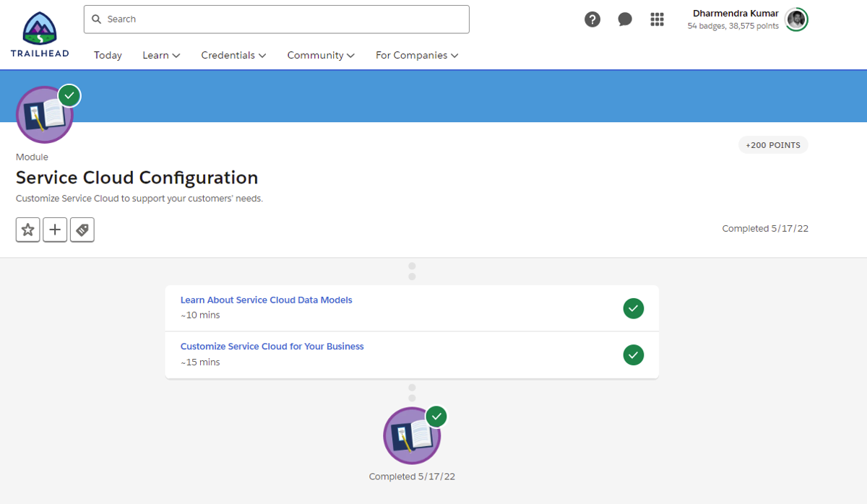Click the completed badge at bottom
The height and width of the screenshot is (504, 867).
(x=412, y=435)
